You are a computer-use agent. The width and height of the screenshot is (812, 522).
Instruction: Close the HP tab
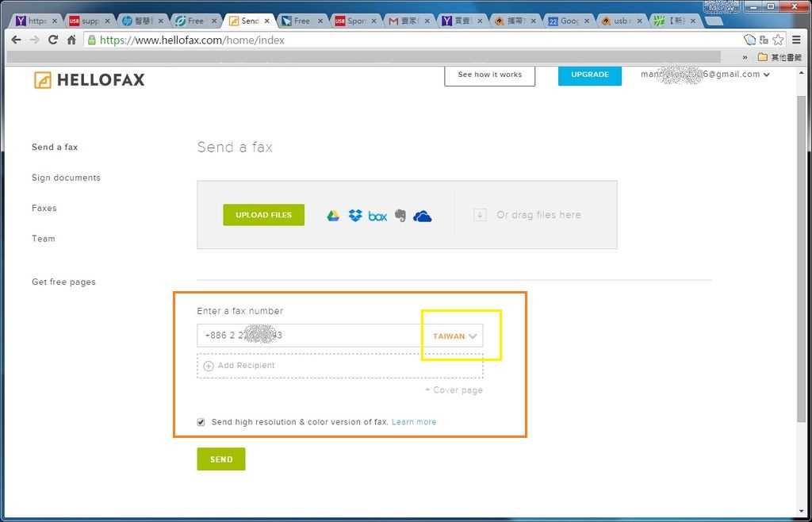click(160, 21)
